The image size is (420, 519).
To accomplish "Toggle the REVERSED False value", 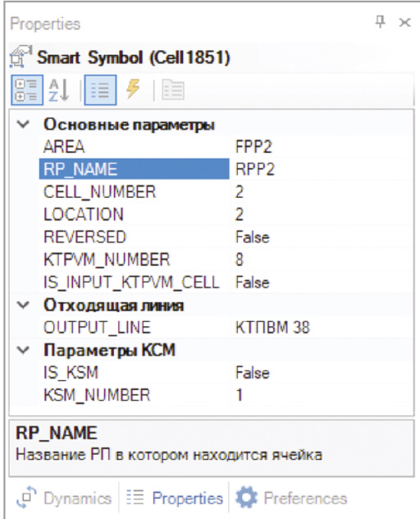I will (322, 237).
